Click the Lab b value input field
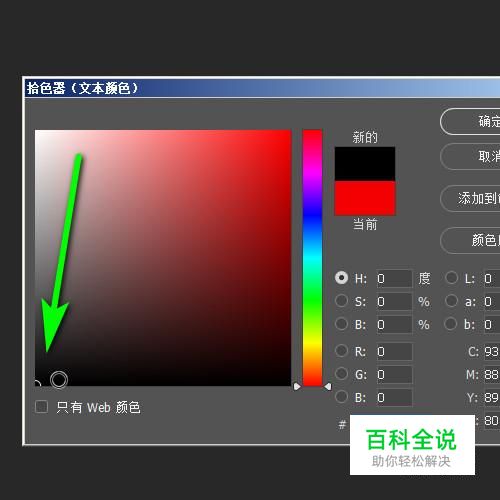The height and width of the screenshot is (500, 500). click(492, 324)
